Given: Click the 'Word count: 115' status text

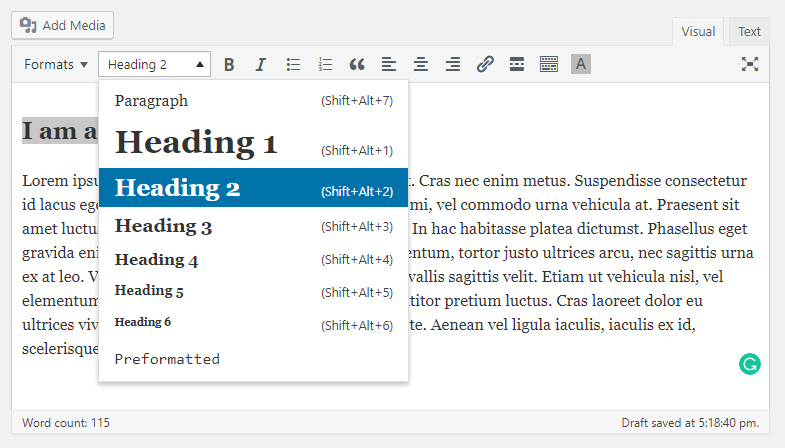Looking at the screenshot, I should [66, 423].
